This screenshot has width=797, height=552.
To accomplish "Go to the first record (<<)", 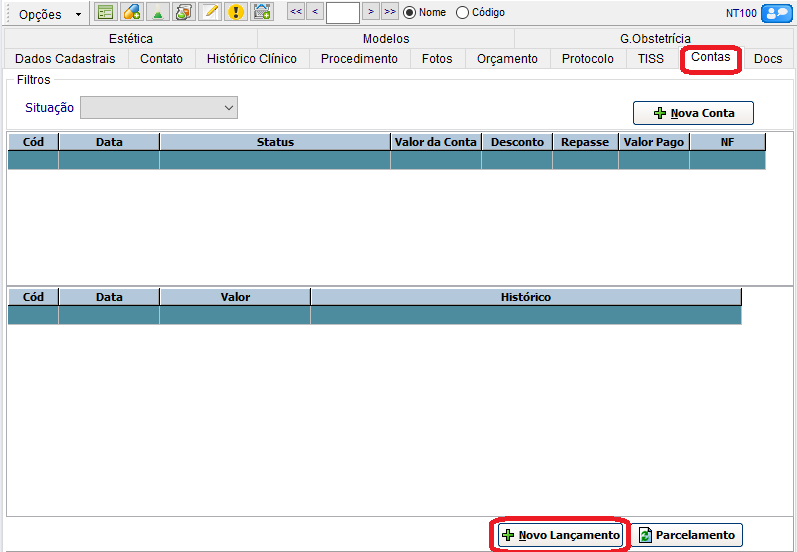I will pyautogui.click(x=296, y=12).
